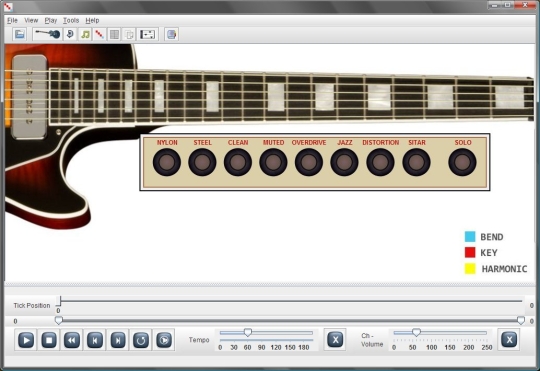Click the BEND legend label

coord(492,237)
